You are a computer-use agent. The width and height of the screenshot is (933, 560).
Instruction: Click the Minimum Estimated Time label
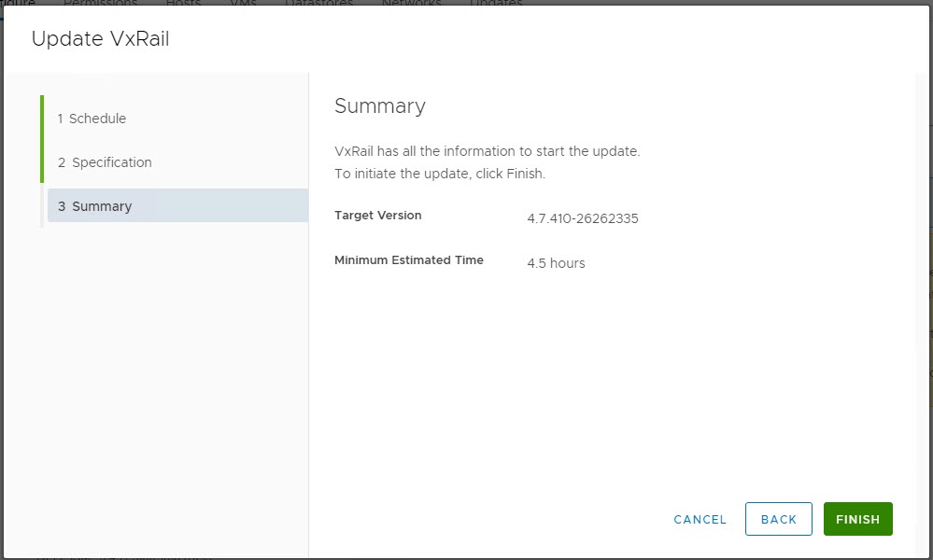(x=409, y=260)
